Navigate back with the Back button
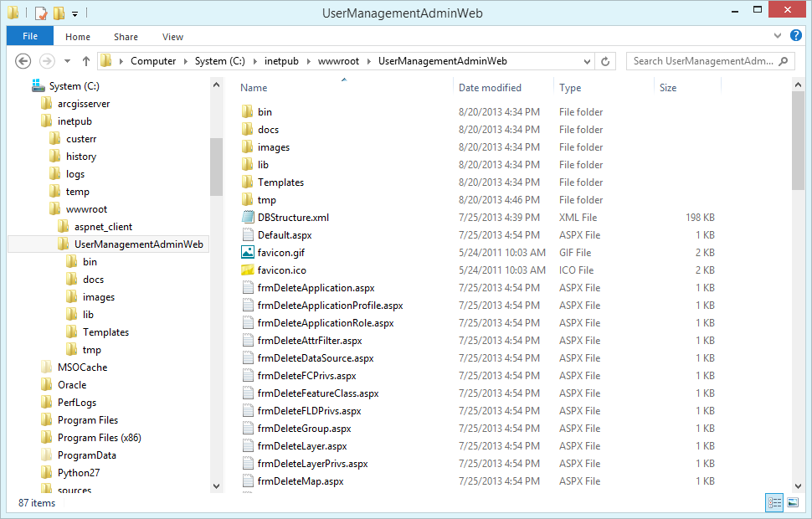Screen dimensions: 812x519 (x=23, y=60)
